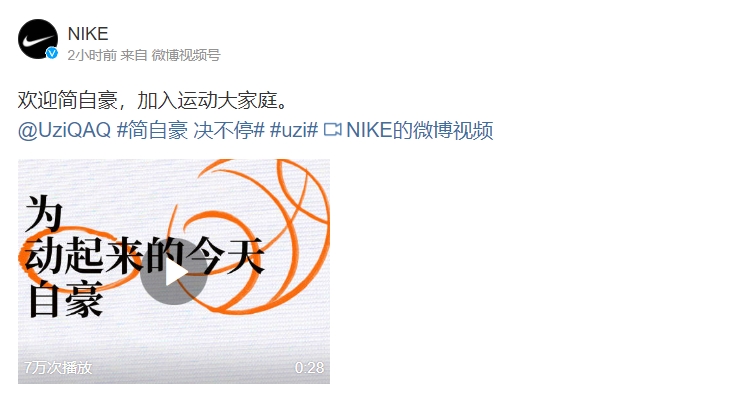Click the 0:28 video duration label
This screenshot has width=730, height=410.
tap(309, 368)
